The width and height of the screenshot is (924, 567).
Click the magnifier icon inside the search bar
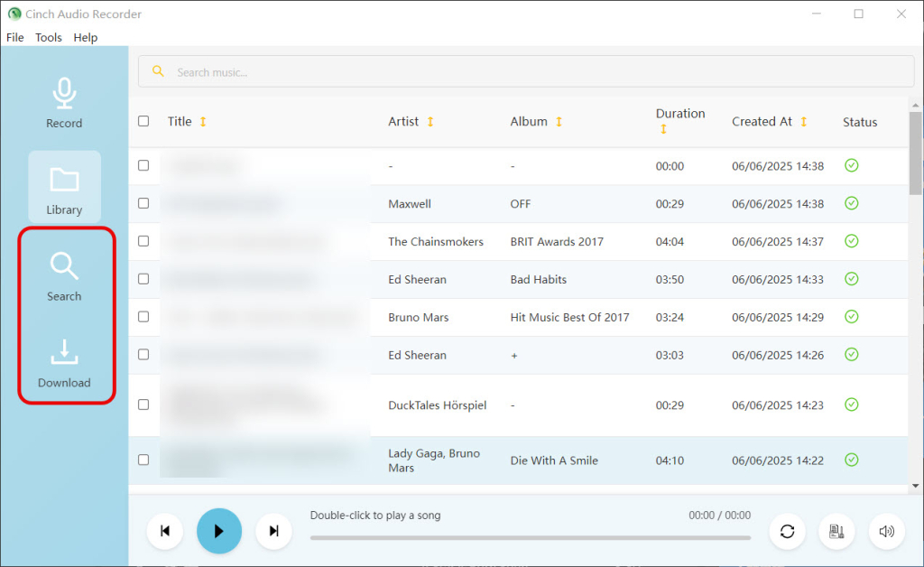[x=158, y=70]
